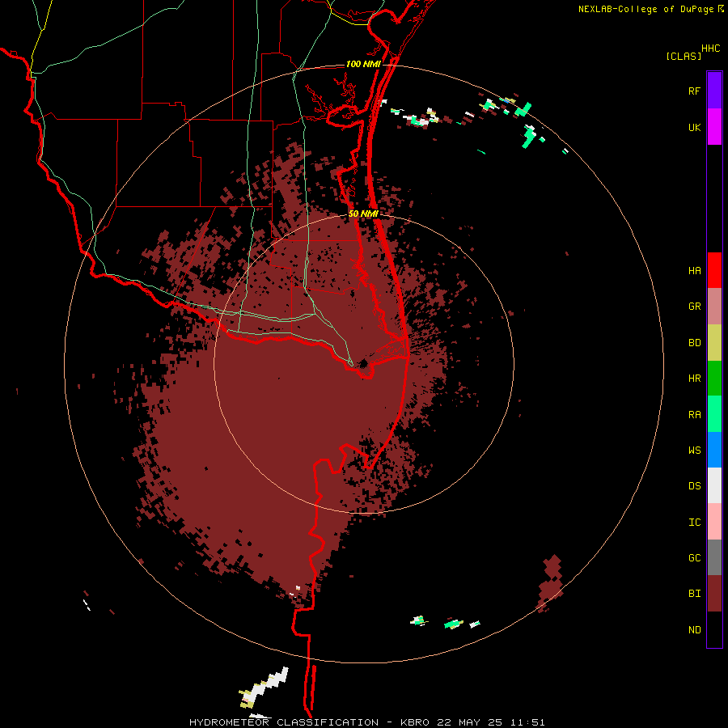The image size is (728, 728).
Task: Click the white dry-snow echo near bottom edge
Action: [265, 686]
